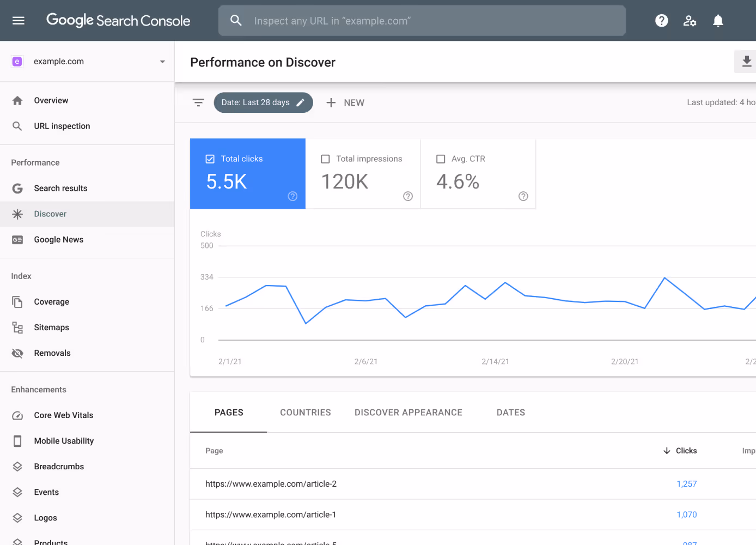Open the Mobile Usability report
756x545 pixels.
(x=87, y=441)
